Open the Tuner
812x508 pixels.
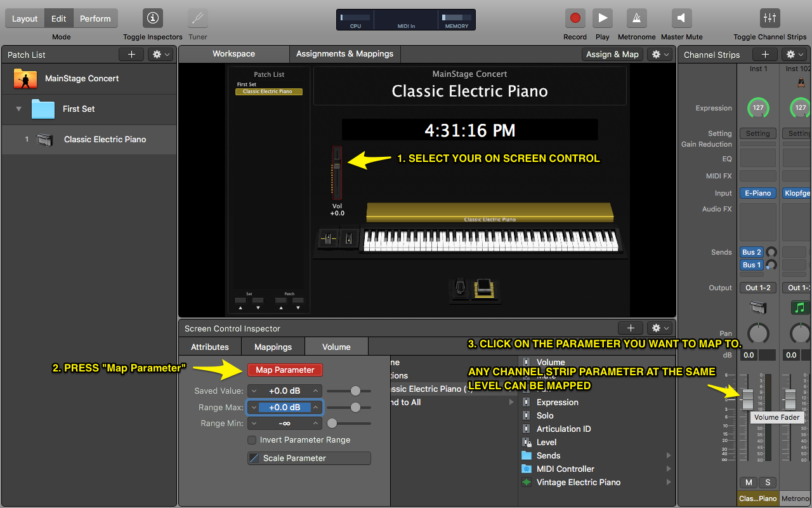tap(198, 18)
